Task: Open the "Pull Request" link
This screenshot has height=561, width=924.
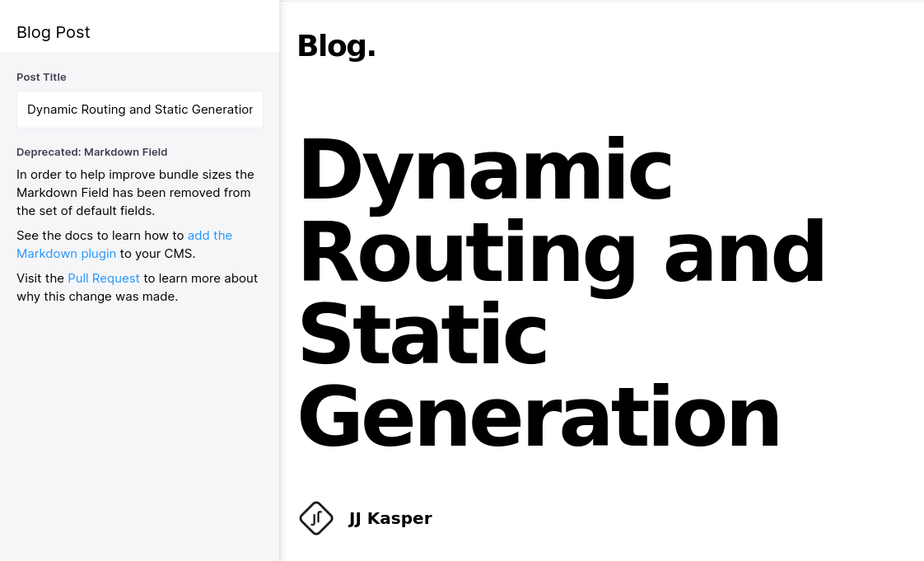Action: [104, 278]
